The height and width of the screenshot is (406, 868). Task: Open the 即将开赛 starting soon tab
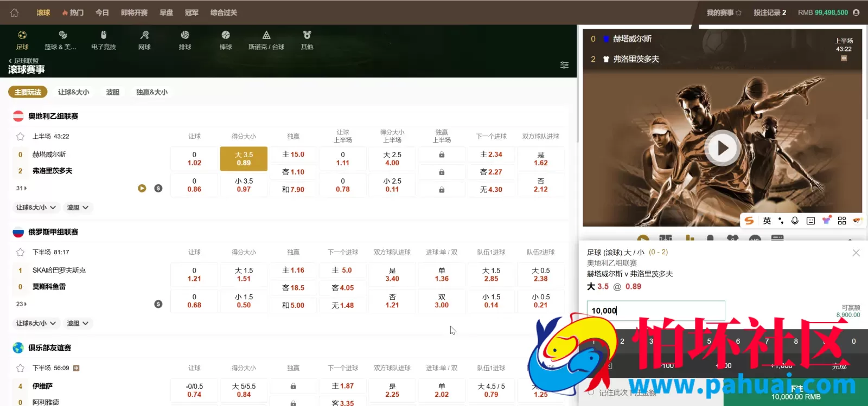point(134,12)
